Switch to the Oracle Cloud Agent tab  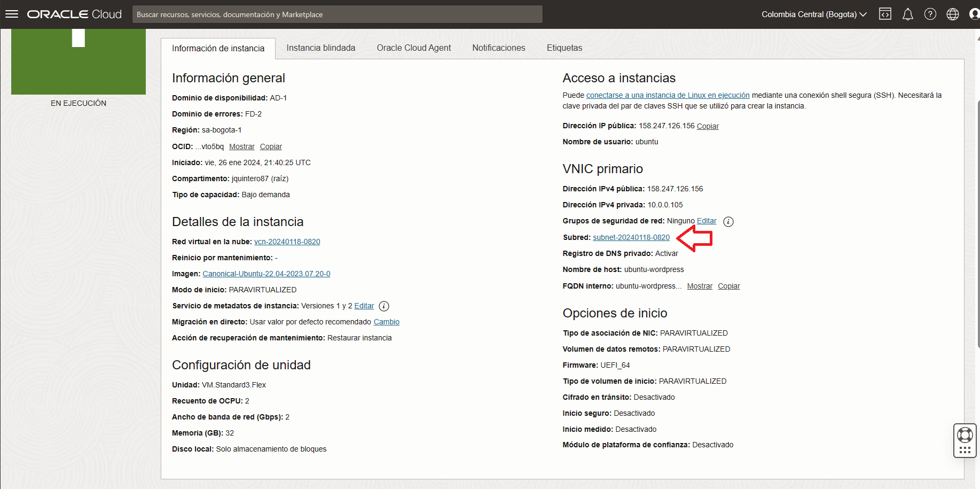click(413, 48)
